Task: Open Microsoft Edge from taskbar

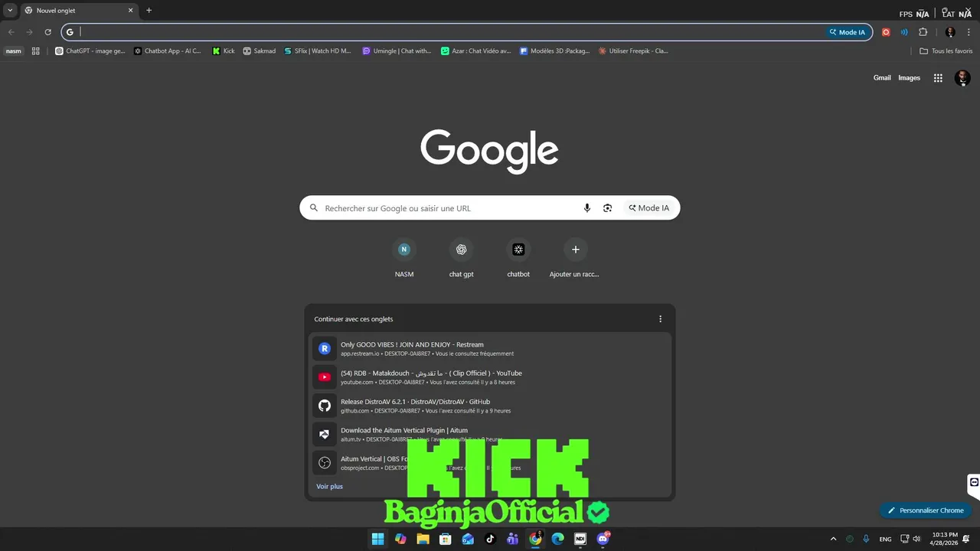Action: tap(557, 539)
